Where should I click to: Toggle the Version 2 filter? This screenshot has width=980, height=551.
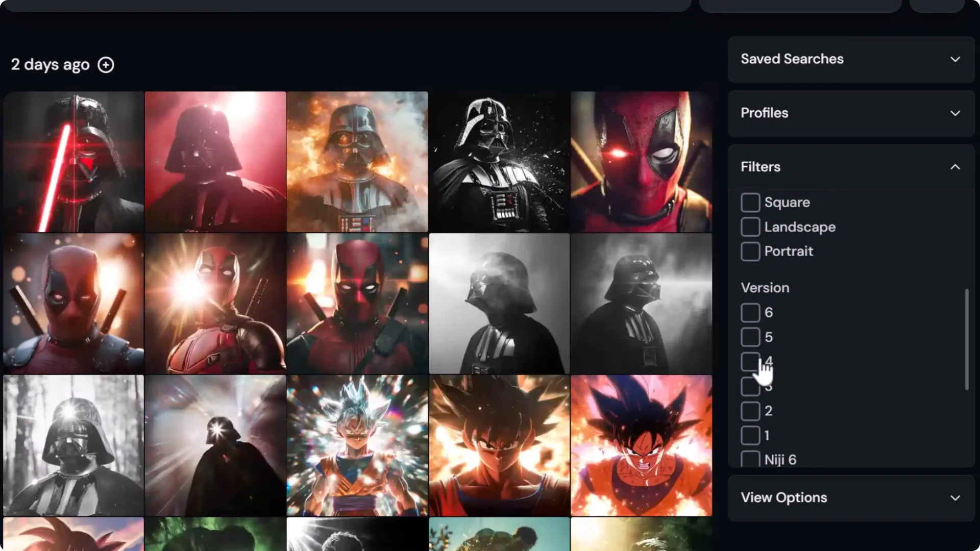click(x=750, y=411)
